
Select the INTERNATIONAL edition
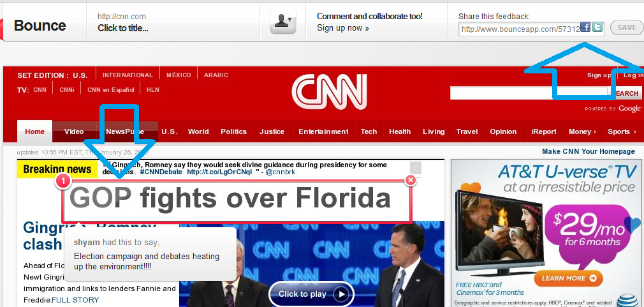pyautogui.click(x=128, y=75)
